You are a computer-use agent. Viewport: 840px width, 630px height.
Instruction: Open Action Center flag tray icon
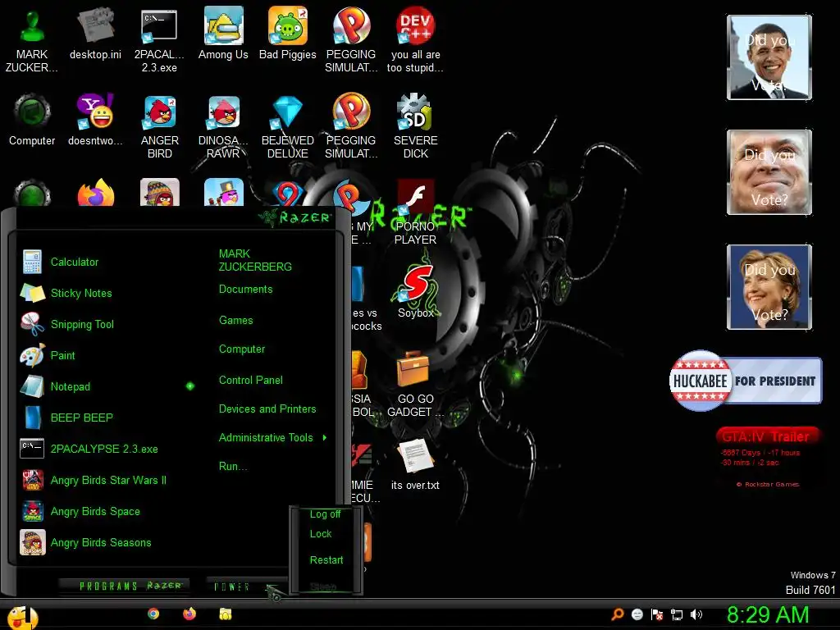coord(657,614)
